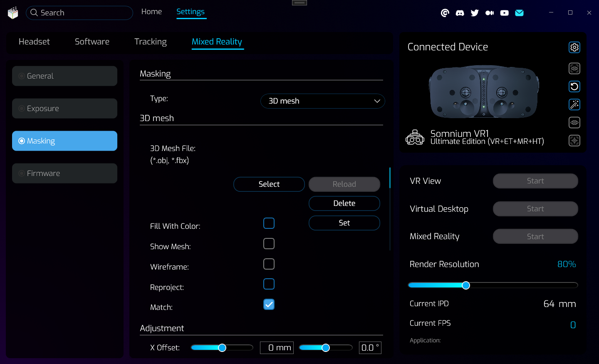This screenshot has width=599, height=364.
Task: Click the 3D Mesh File label
Action: [x=173, y=149]
